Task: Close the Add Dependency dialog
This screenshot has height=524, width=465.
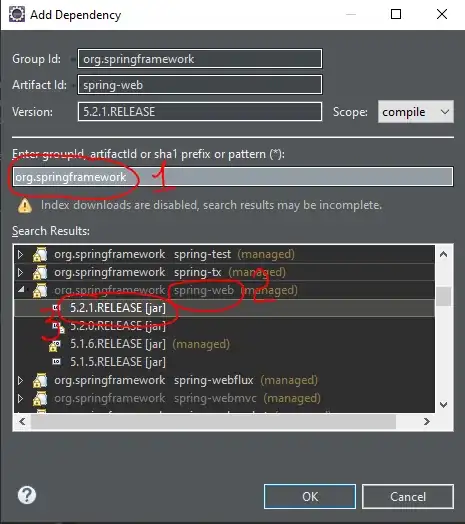Action: click(442, 14)
